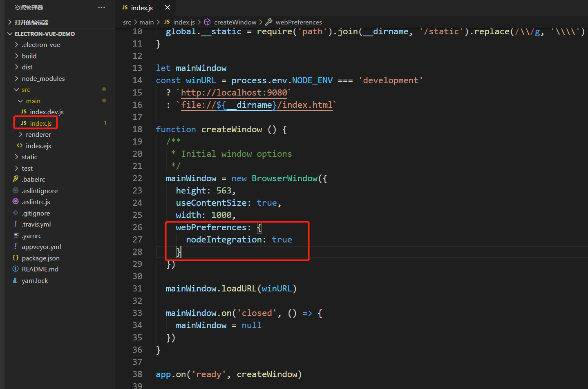Click the problem count badge beside index.js
This screenshot has height=389, width=588.
pos(105,123)
